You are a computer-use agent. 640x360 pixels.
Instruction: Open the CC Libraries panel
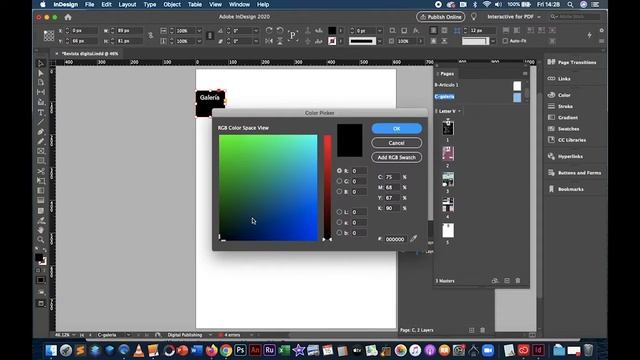567,140
